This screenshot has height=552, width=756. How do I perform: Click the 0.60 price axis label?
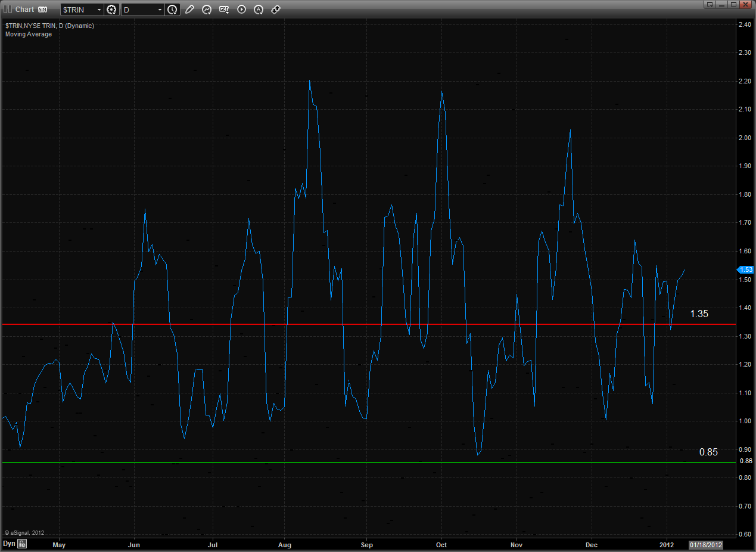coord(745,534)
